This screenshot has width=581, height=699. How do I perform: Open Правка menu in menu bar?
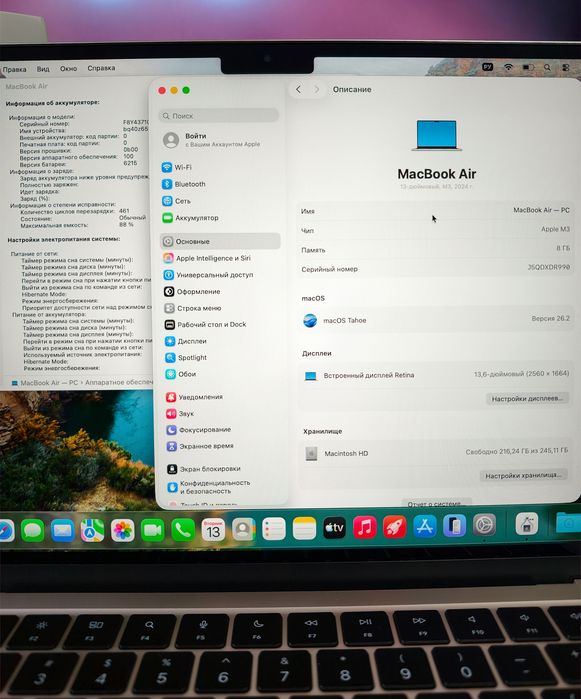(14, 69)
